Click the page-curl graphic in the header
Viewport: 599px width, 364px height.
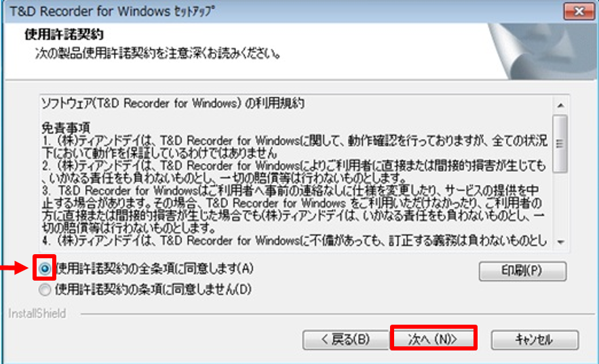[543, 51]
